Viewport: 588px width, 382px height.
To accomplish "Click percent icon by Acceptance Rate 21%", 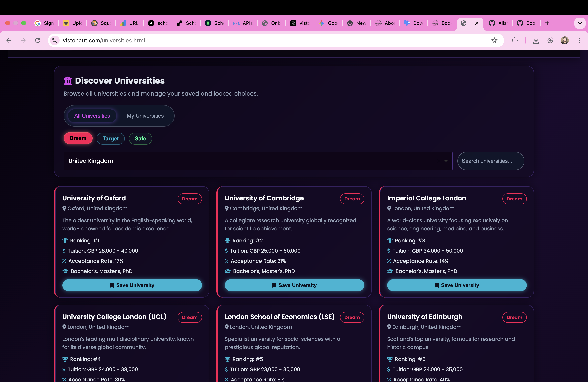I will pyautogui.click(x=227, y=261).
